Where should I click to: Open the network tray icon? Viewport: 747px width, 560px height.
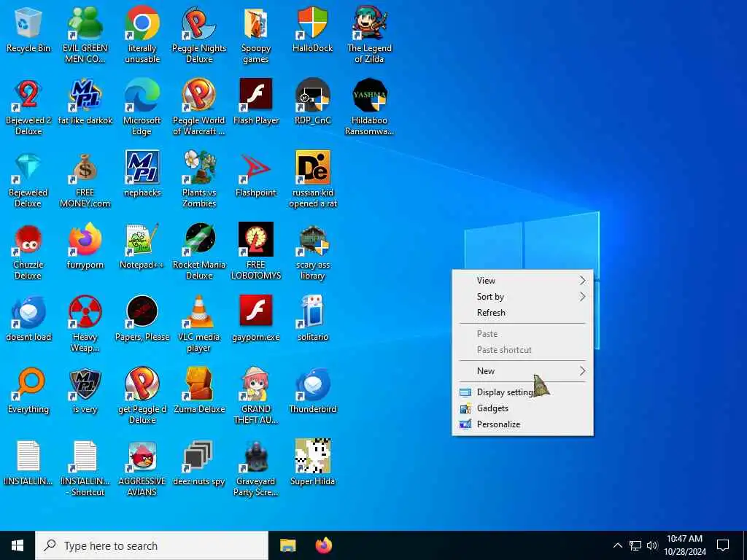635,545
